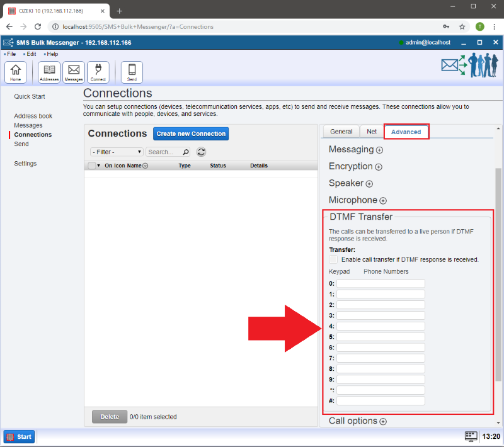Image resolution: width=504 pixels, height=447 pixels.
Task: Click the keypad 0 phone number field
Action: click(381, 283)
